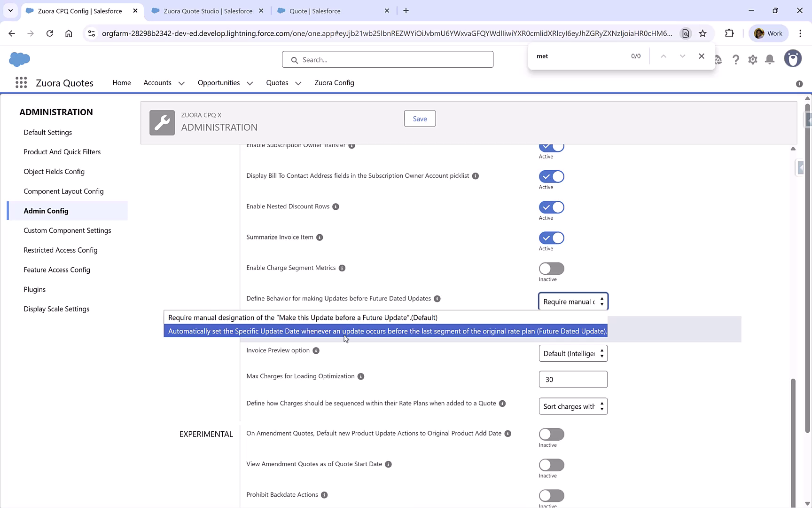Viewport: 812px width, 508px height.
Task: Click the Salesforce cloud logo
Action: coord(20,59)
